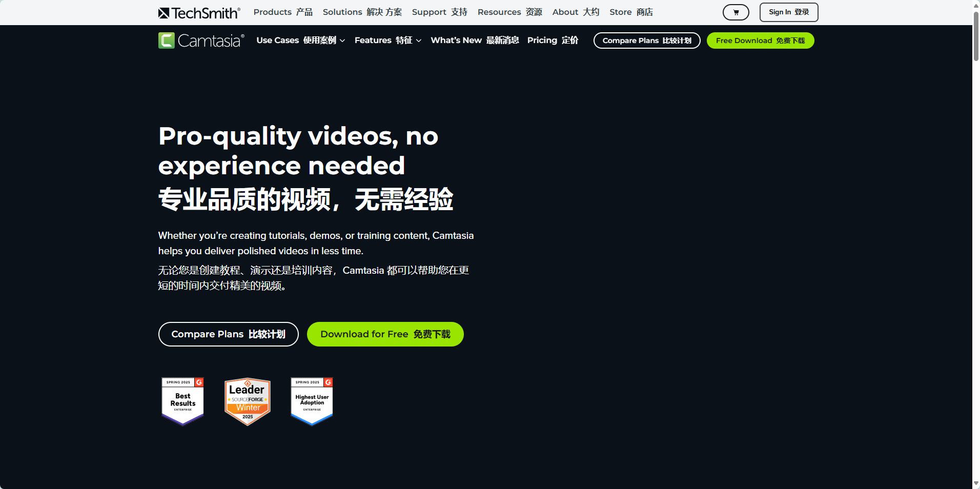Open the shopping cart icon button
Image resolution: width=980 pixels, height=489 pixels.
(x=736, y=12)
